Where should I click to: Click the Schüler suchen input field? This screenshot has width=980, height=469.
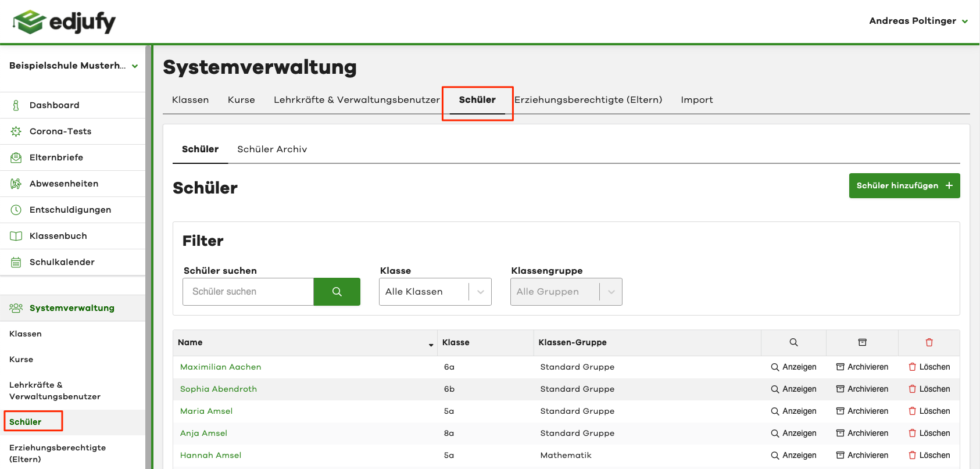pyautogui.click(x=248, y=292)
